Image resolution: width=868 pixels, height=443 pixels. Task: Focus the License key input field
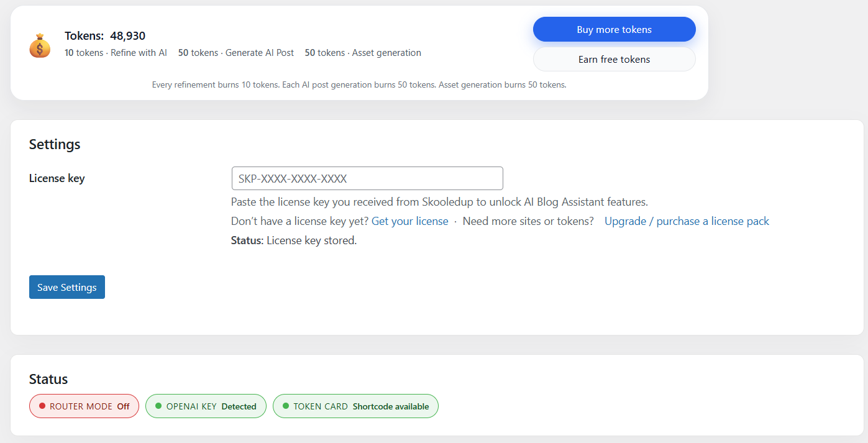coord(367,178)
